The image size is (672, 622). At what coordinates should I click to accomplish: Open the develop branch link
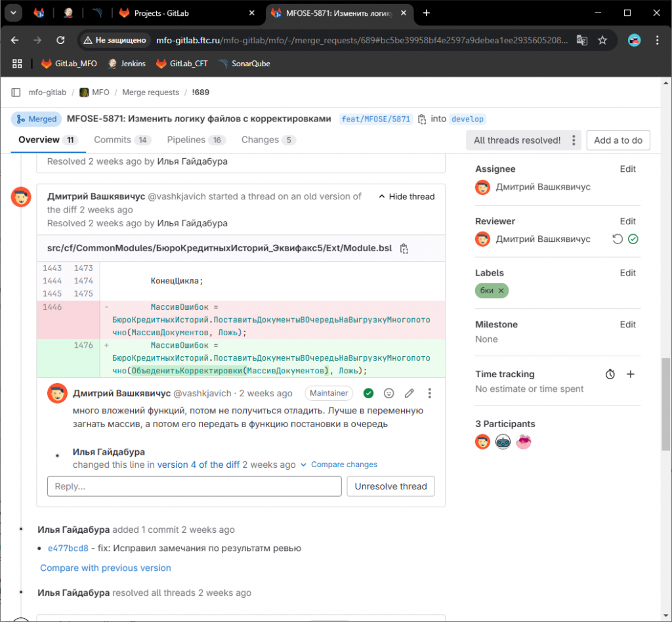click(467, 119)
